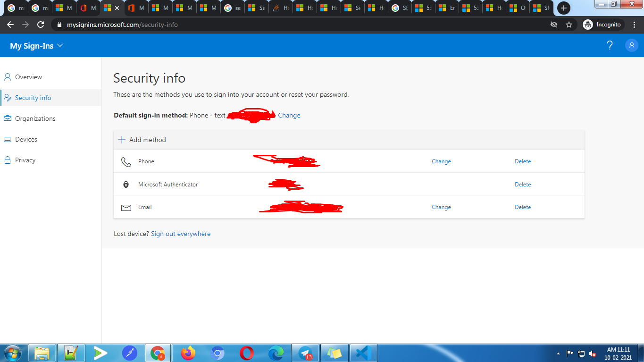The width and height of the screenshot is (644, 362).
Task: Switch to the tab titled "Er"
Action: [x=446, y=8]
